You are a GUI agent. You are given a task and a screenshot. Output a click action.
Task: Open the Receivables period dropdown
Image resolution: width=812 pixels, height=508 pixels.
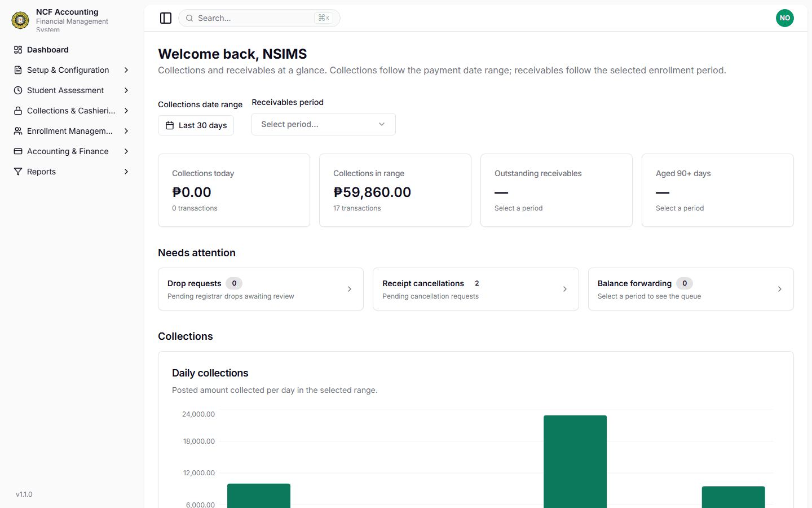[324, 124]
